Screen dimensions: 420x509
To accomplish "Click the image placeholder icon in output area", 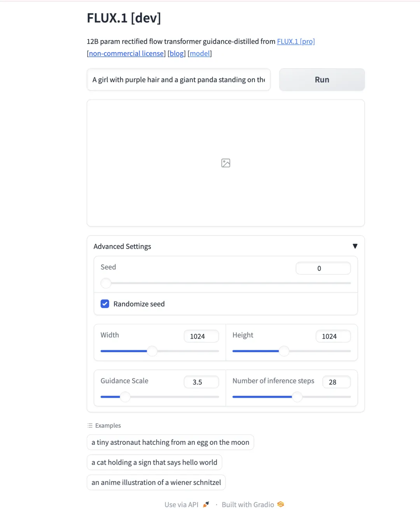I will click(x=226, y=163).
